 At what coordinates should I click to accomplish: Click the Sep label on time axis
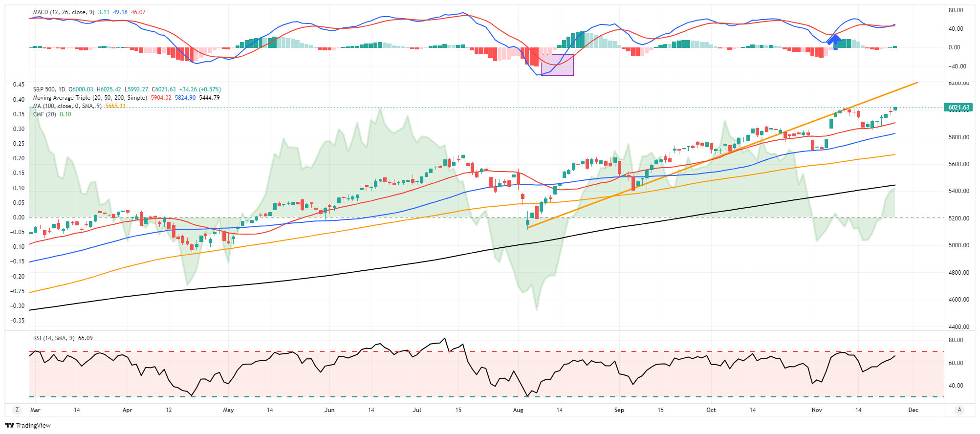pyautogui.click(x=619, y=410)
